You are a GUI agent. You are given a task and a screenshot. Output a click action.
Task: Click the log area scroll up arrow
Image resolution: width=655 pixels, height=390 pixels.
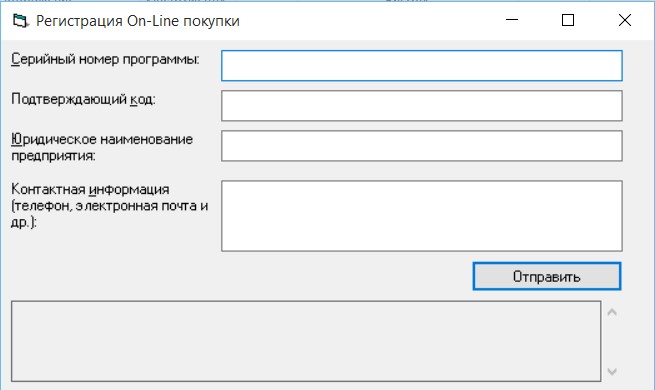(612, 312)
